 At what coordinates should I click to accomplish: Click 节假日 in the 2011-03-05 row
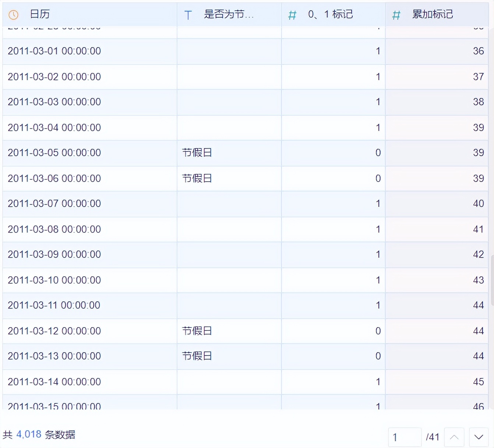(197, 153)
